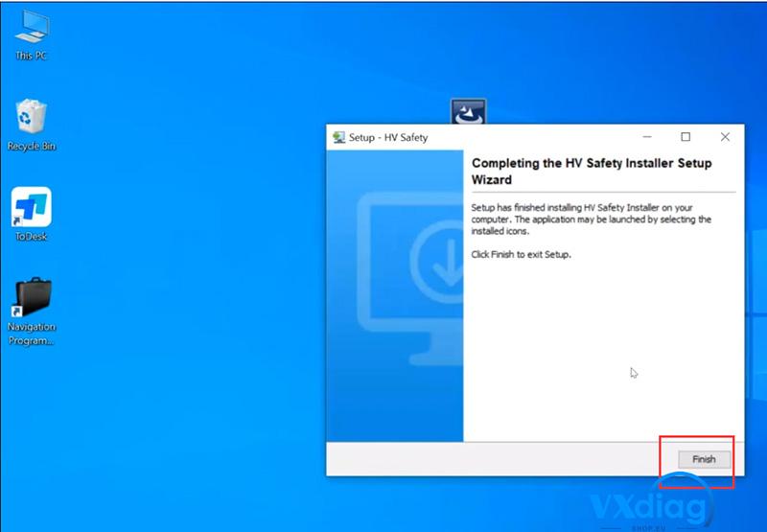Click the Finish button in Setup wizard

[x=704, y=459]
